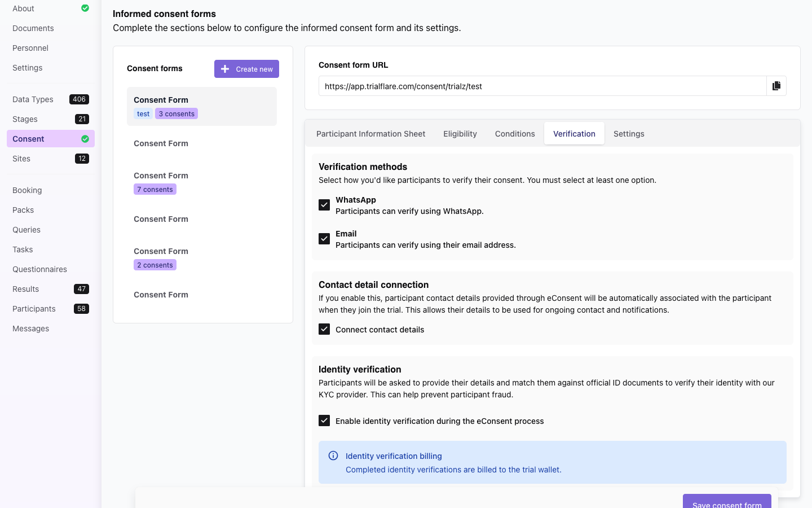Open the Settings tab of consent form
This screenshot has height=508, width=812.
click(x=629, y=134)
